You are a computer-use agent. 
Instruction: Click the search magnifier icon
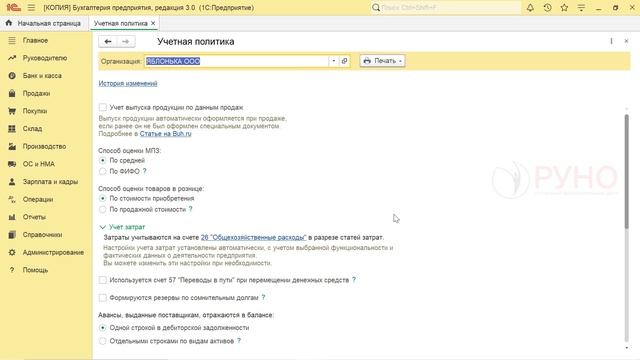pos(376,7)
